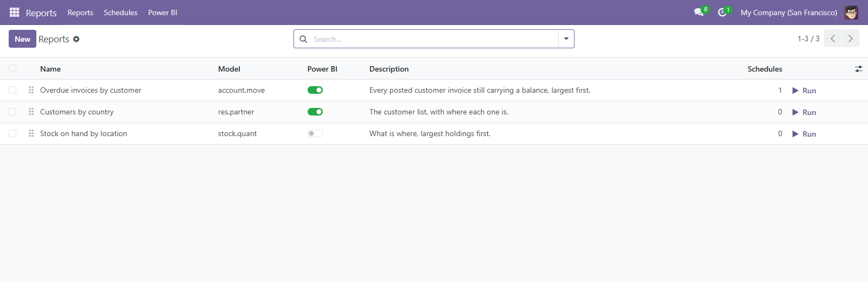
Task: Select the Stock on hand row checkbox
Action: point(12,133)
